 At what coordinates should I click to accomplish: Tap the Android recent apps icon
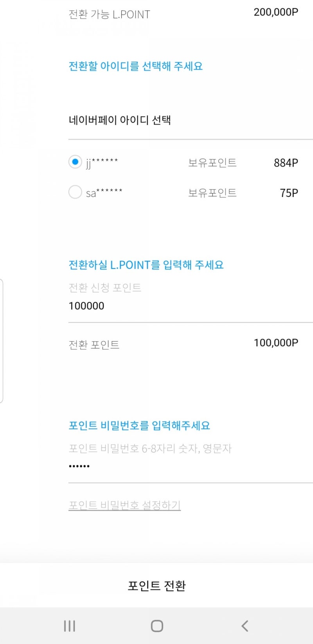click(70, 626)
